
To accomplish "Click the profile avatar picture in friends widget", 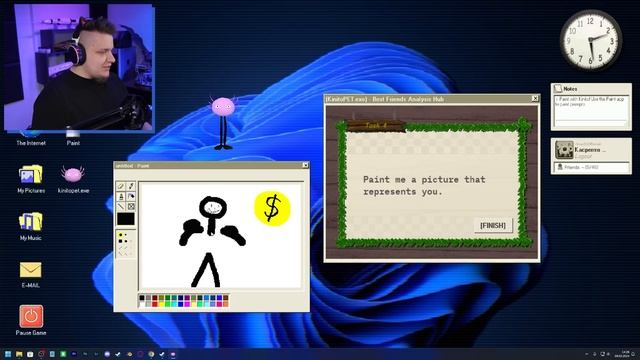I will [x=564, y=150].
